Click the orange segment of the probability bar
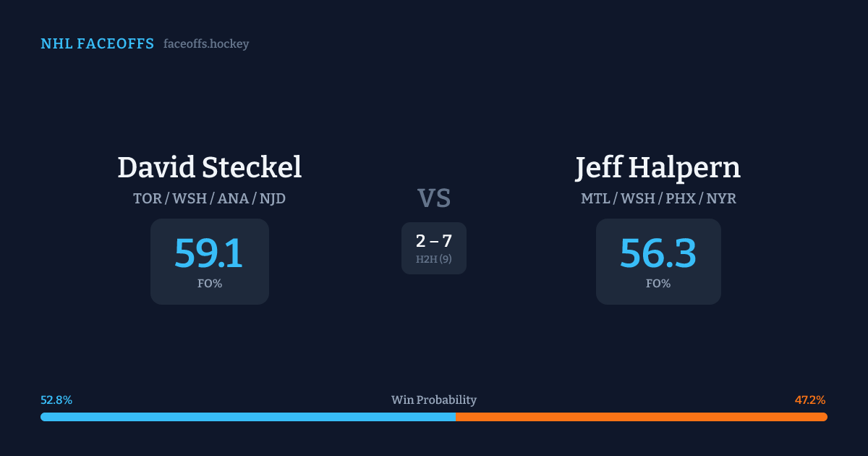This screenshot has height=456, width=868. pos(641,417)
